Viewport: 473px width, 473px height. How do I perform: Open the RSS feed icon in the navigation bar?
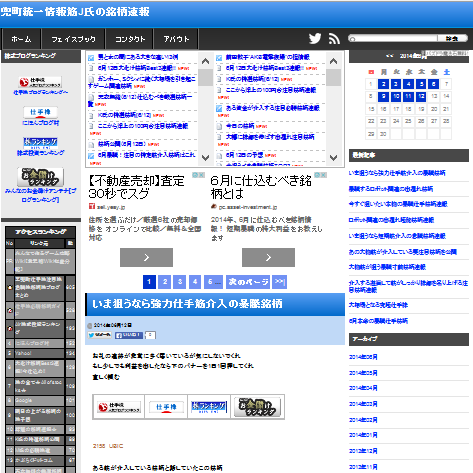(x=334, y=39)
